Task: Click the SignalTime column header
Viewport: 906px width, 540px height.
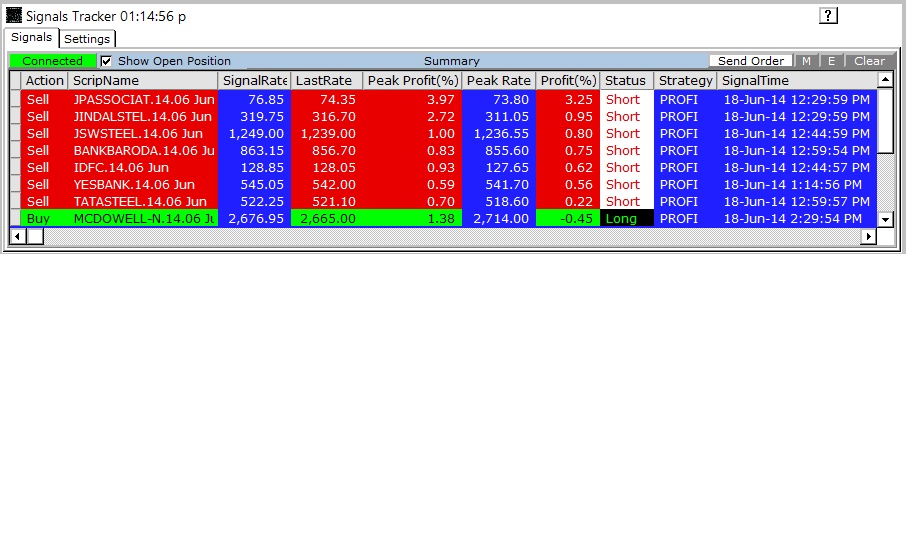Action: pos(796,80)
